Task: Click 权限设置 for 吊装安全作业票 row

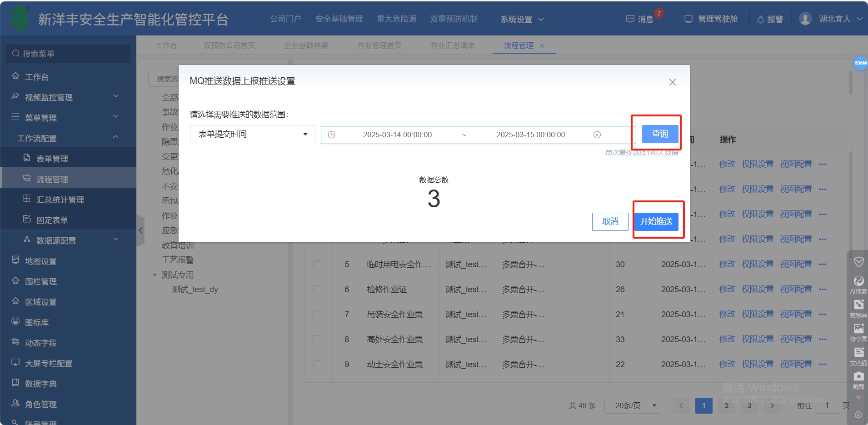Action: pos(758,314)
